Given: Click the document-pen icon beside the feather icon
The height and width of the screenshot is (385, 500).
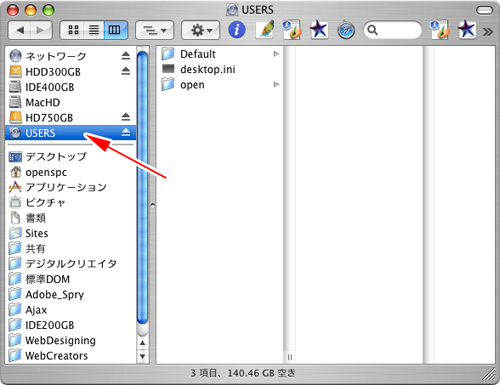Looking at the screenshot, I should 292,29.
